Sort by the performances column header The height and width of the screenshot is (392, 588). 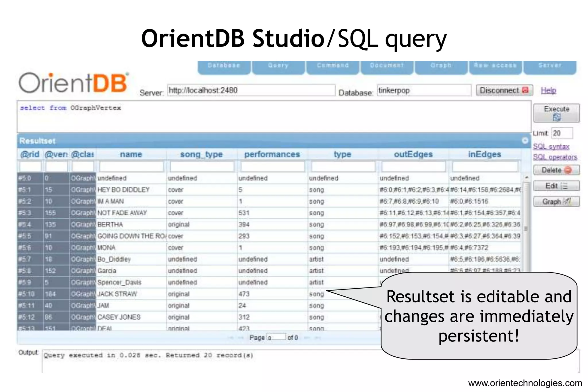point(272,154)
